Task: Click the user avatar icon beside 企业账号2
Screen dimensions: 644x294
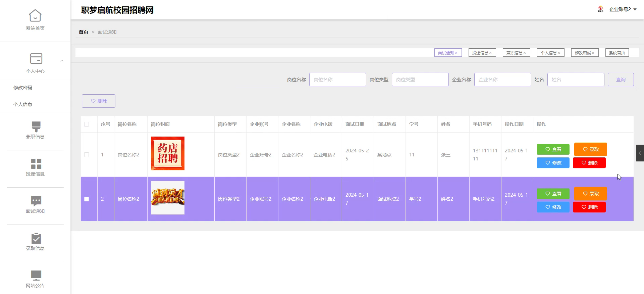Action: tap(600, 9)
